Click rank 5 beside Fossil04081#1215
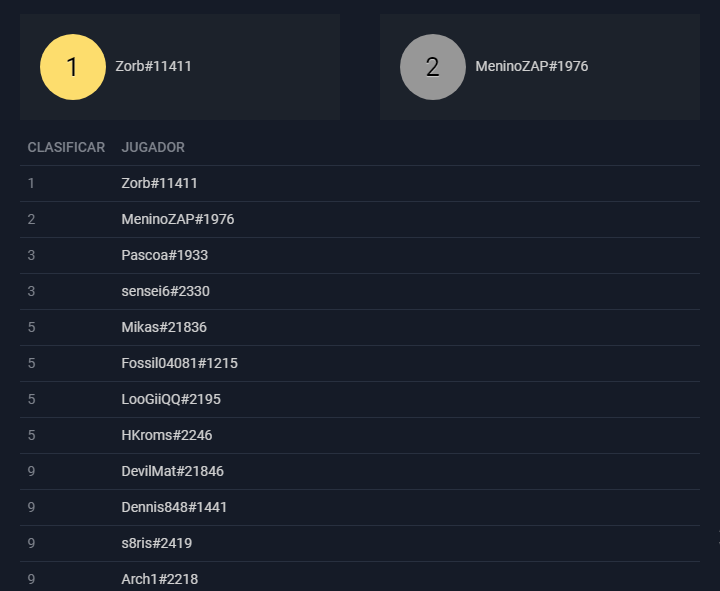Image resolution: width=720 pixels, height=591 pixels. coord(31,363)
